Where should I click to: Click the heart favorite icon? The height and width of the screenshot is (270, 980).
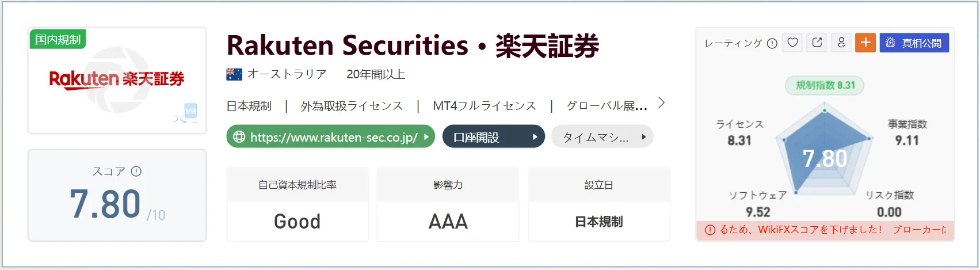(793, 43)
